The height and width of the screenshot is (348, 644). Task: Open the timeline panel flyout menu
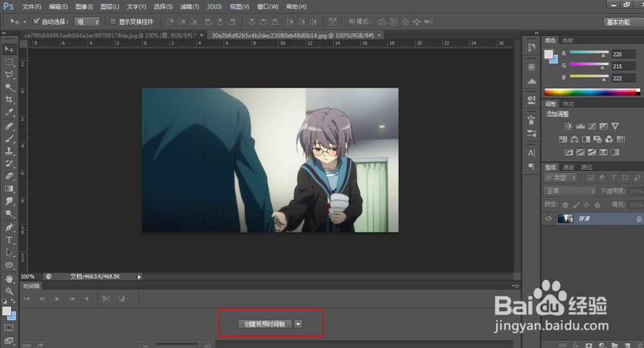pyautogui.click(x=516, y=286)
